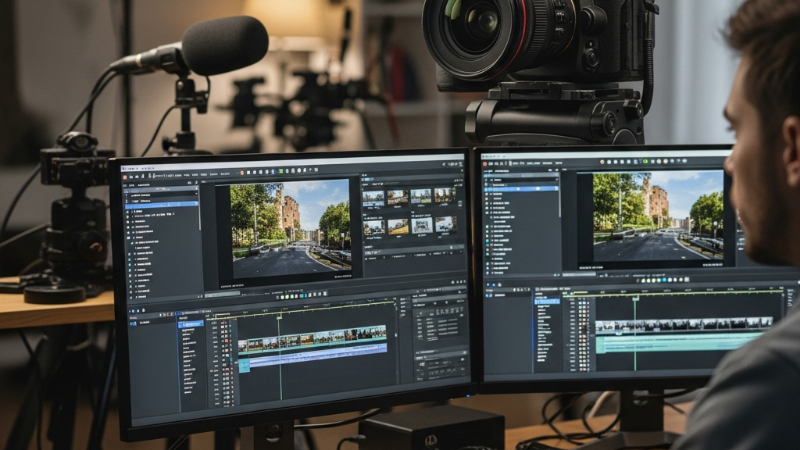
Task: Select the video clip strip on left timeline
Action: 311,338
